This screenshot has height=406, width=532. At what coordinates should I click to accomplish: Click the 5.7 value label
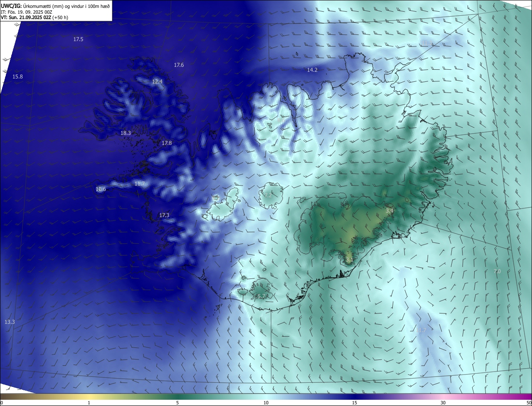point(261,296)
